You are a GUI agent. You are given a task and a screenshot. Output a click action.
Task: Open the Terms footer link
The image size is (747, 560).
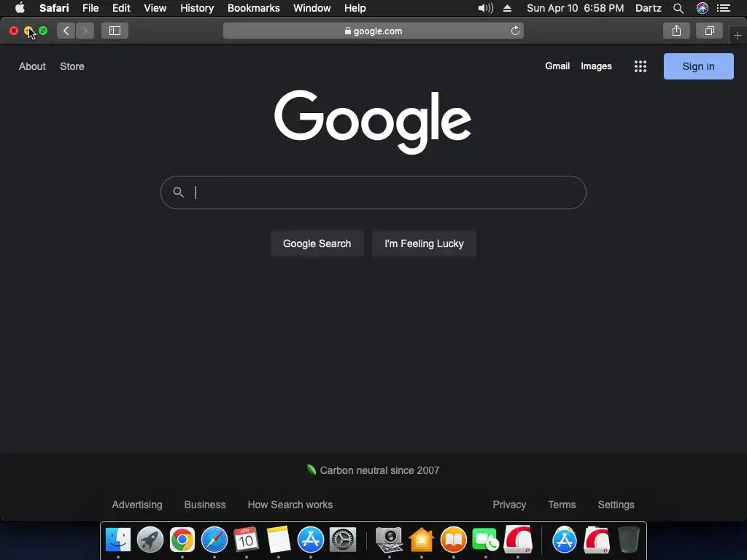tap(562, 505)
